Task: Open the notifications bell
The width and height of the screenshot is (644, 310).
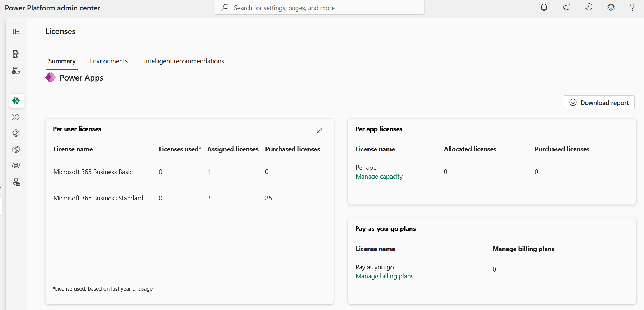Action: (x=544, y=7)
